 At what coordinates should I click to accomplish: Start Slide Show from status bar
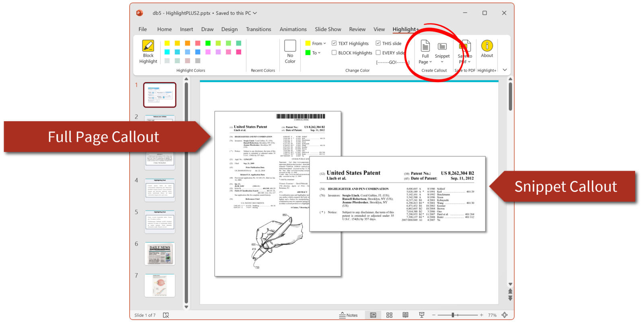(421, 315)
